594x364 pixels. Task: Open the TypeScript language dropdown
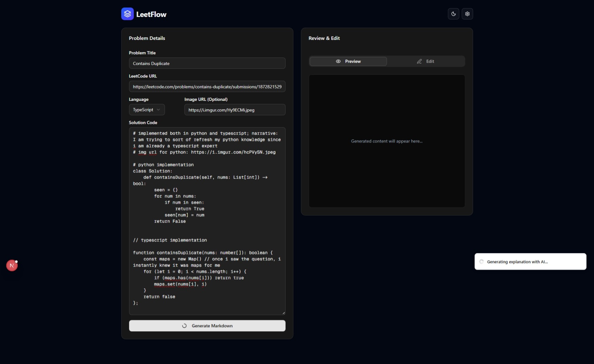point(144,110)
